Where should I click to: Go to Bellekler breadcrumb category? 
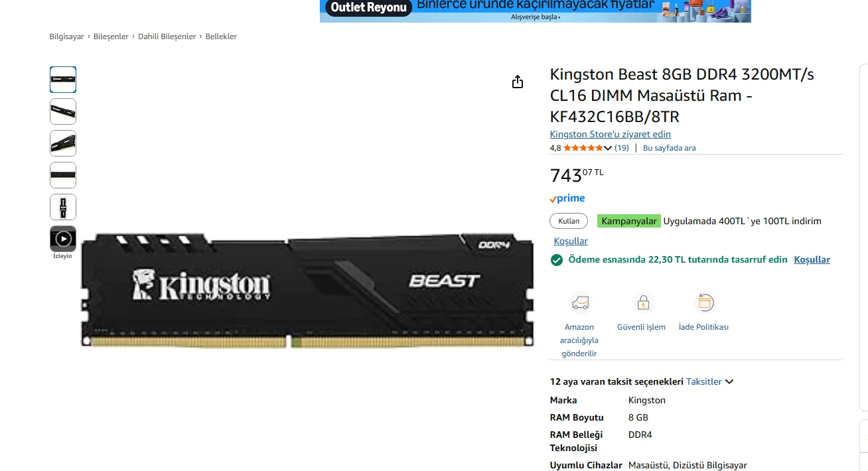click(x=221, y=36)
